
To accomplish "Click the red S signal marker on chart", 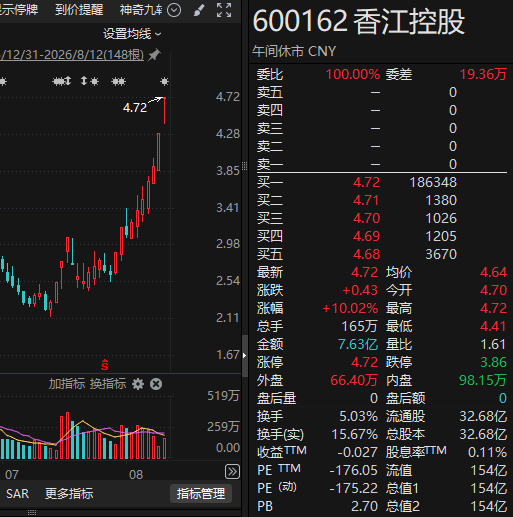I will click(105, 365).
